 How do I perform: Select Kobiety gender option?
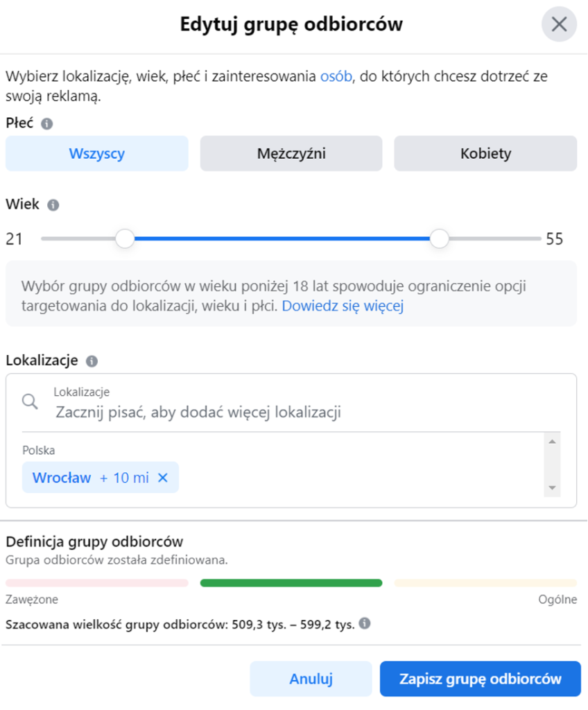click(485, 153)
